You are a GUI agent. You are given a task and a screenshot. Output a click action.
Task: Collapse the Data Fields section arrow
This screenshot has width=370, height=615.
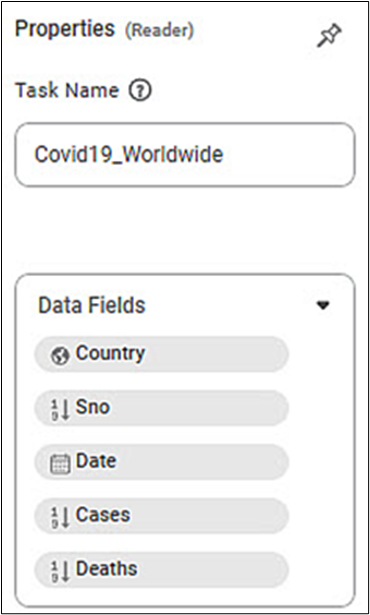coord(323,306)
